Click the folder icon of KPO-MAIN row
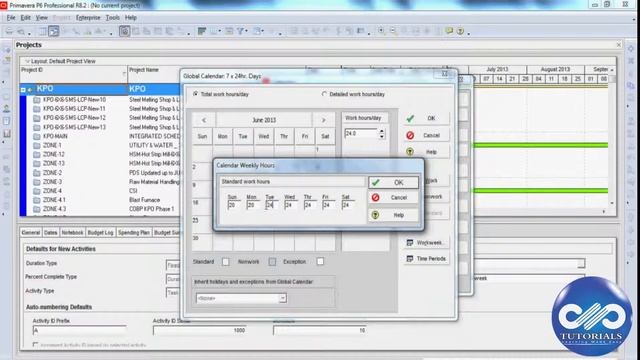The height and width of the screenshot is (360, 640). point(37,136)
